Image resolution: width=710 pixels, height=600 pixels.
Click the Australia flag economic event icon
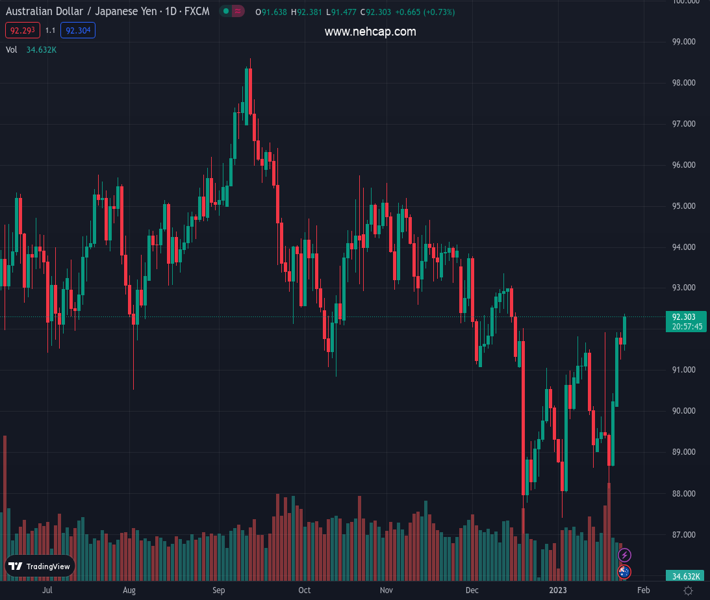click(x=625, y=572)
